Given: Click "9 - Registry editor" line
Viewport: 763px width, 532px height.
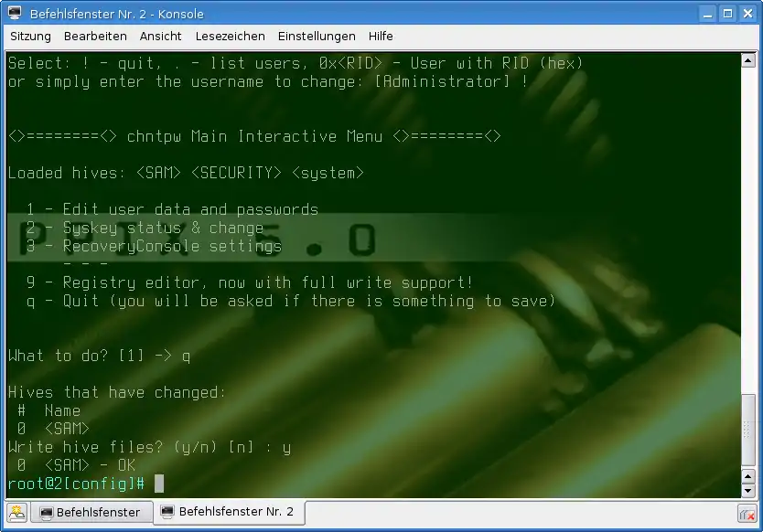Looking at the screenshot, I should pyautogui.click(x=250, y=282).
